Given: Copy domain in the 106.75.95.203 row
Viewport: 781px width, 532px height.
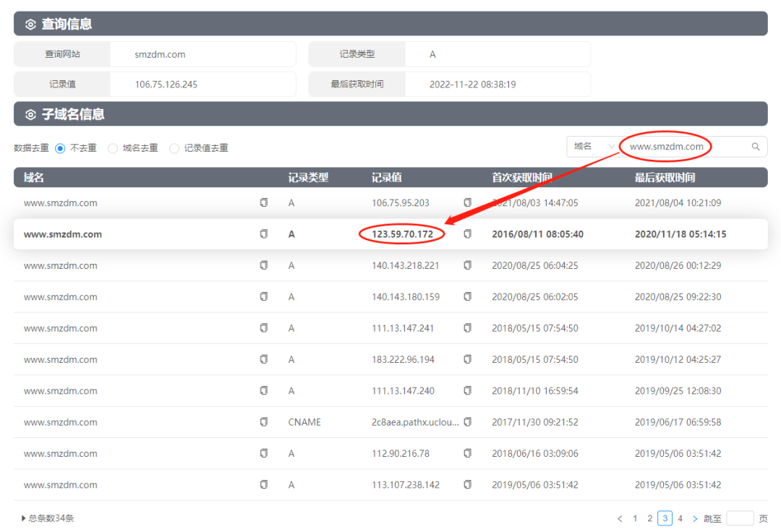Looking at the screenshot, I should 264,202.
